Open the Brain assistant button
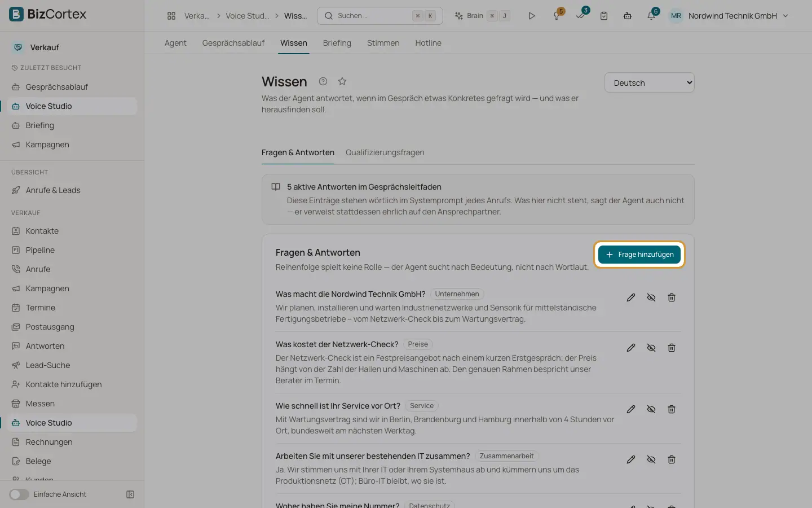This screenshot has width=812, height=508. (483, 16)
